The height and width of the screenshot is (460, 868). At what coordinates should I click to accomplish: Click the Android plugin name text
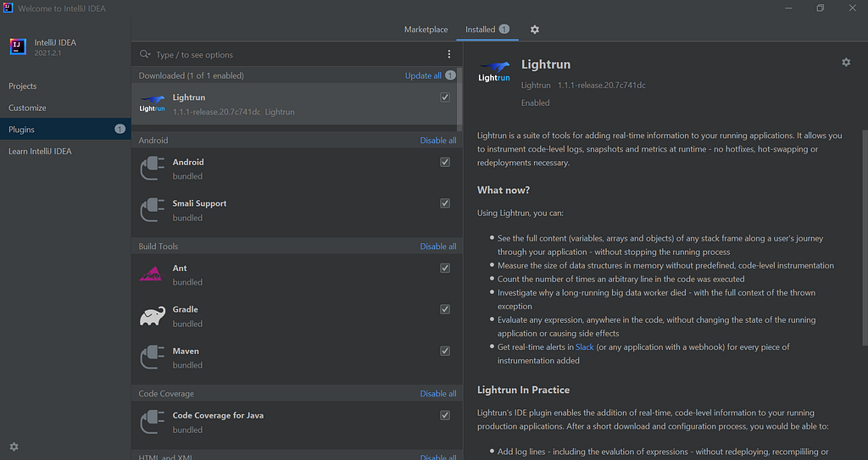[188, 162]
